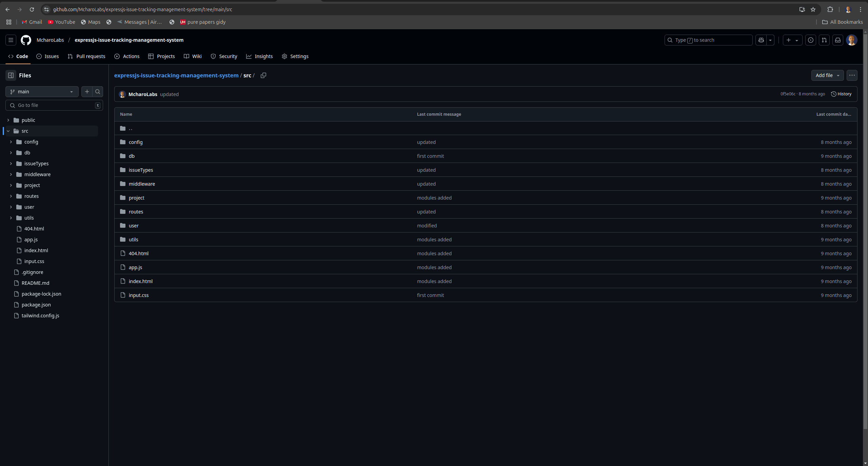Copy the src path using the copy icon
Screen dimensions: 868x466
[263, 75]
